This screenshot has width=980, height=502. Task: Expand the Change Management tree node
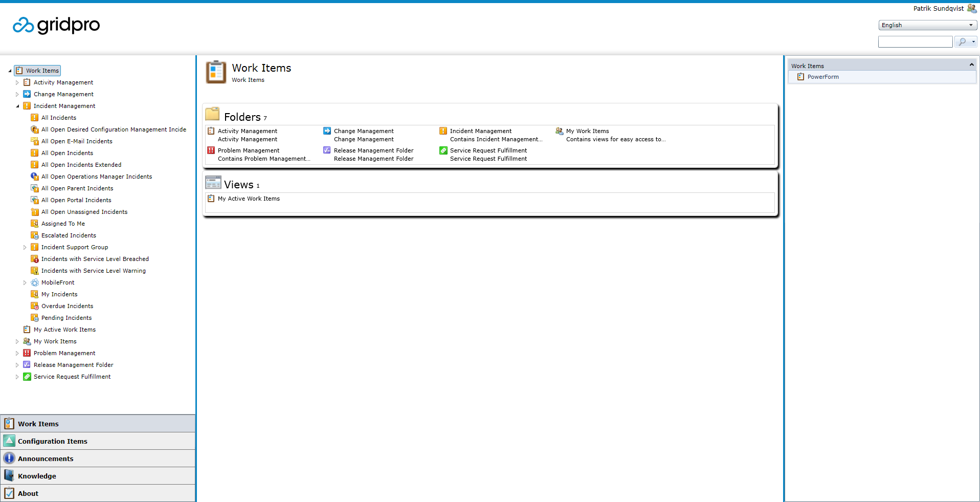(x=17, y=94)
